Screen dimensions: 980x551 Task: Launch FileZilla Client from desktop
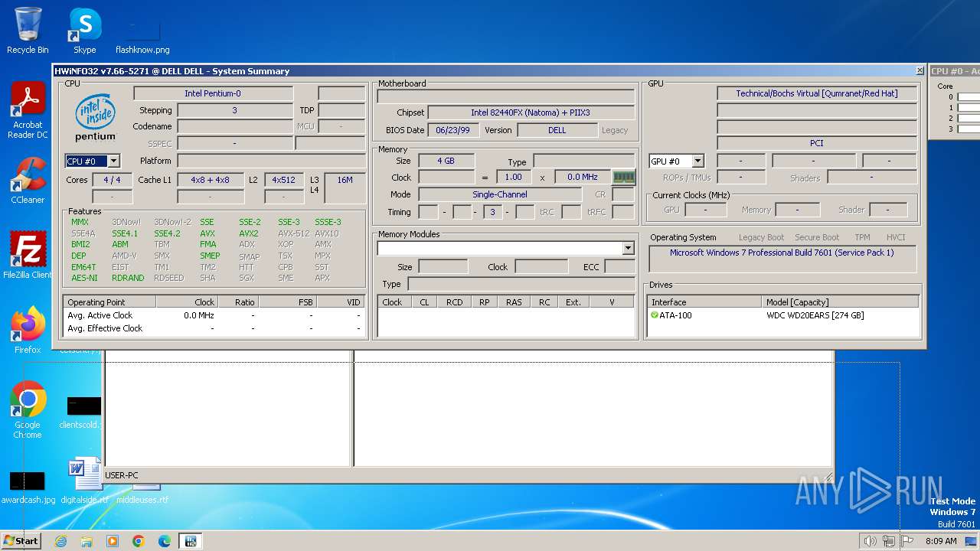(28, 255)
